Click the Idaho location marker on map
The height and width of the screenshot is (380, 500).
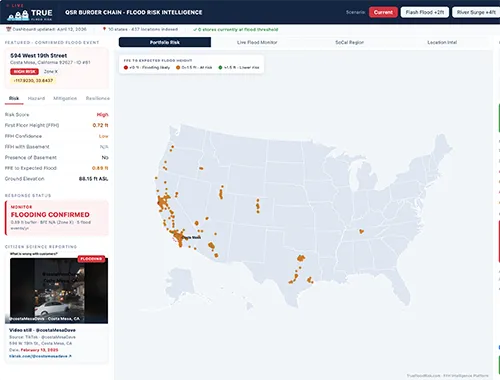(x=201, y=168)
